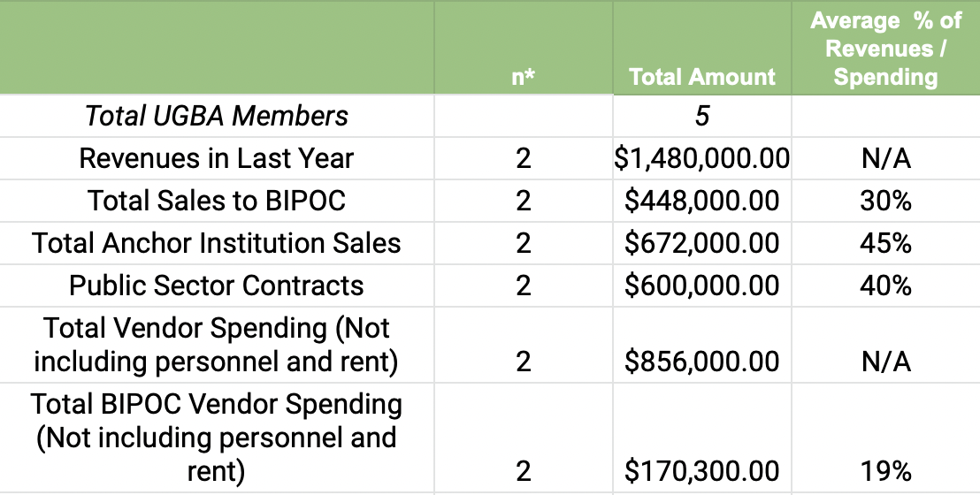Click the $856,000.00 vendor spending cell

[x=702, y=345]
